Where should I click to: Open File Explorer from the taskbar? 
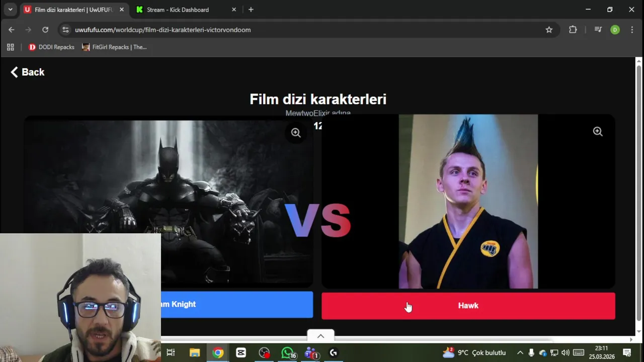194,352
